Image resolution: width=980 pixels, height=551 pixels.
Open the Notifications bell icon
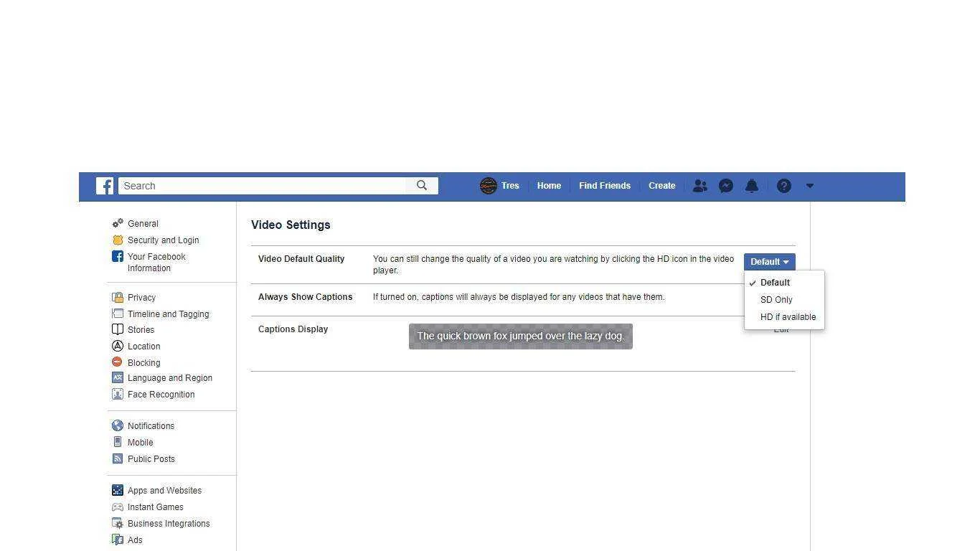(752, 186)
